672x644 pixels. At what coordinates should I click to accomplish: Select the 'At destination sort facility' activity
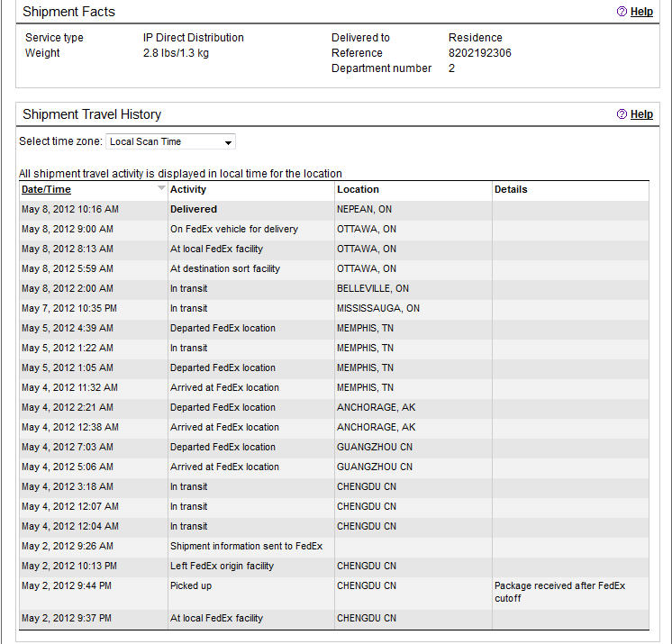pyautogui.click(x=224, y=268)
